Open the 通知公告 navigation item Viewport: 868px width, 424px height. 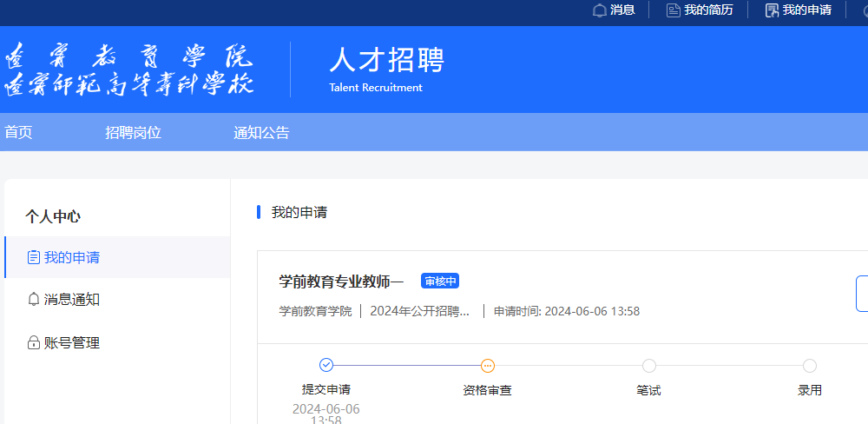(x=261, y=133)
